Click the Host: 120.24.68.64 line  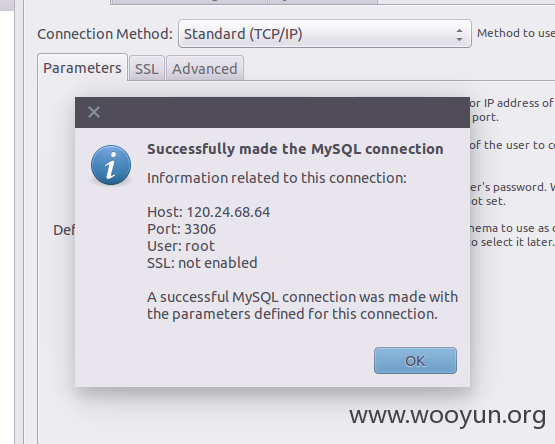coord(208,212)
